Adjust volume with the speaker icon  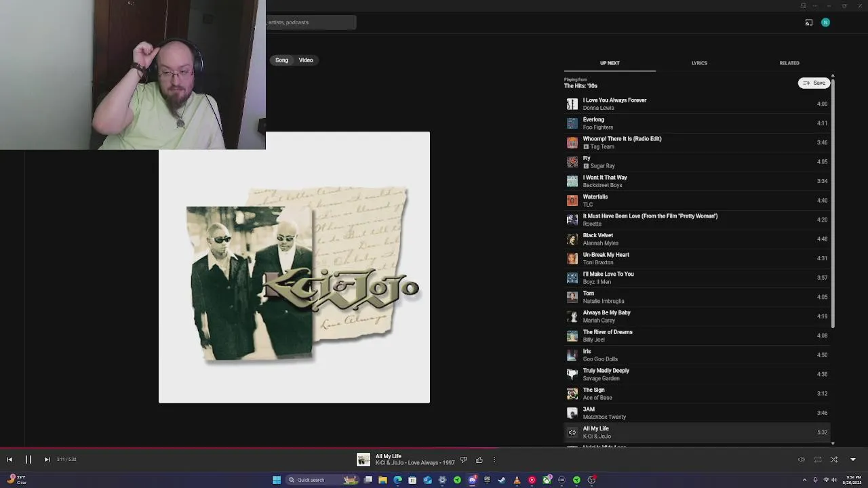pyautogui.click(x=801, y=460)
